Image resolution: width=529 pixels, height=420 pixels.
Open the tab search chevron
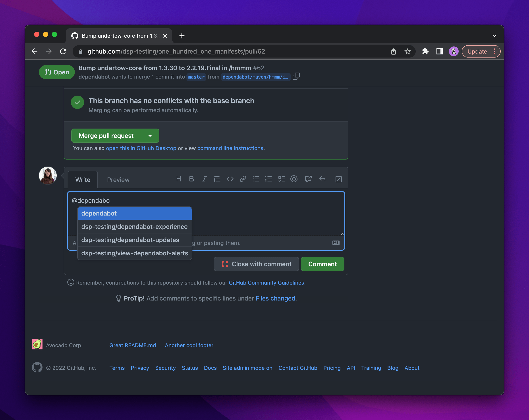click(494, 36)
